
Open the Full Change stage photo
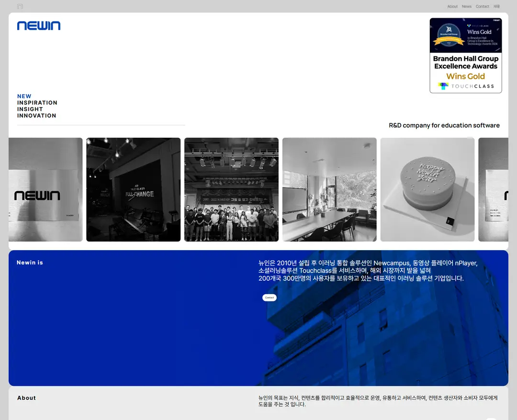point(133,189)
